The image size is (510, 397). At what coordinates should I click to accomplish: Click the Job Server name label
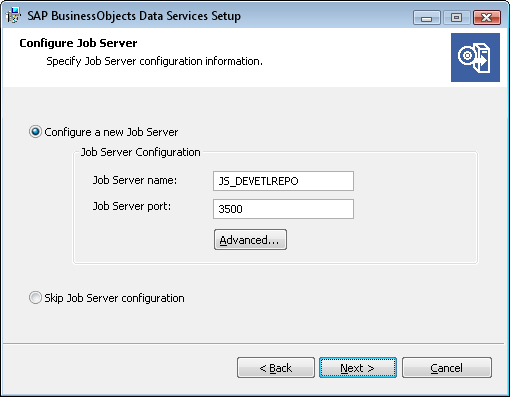[x=135, y=180]
